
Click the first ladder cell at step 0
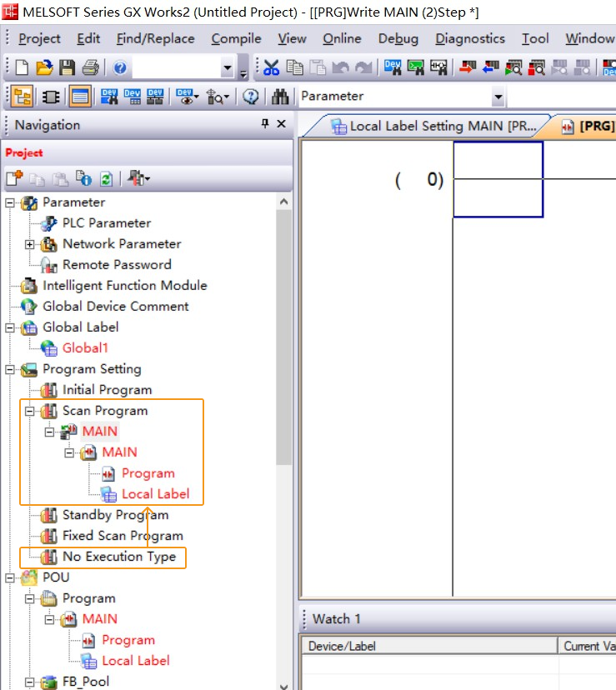498,179
